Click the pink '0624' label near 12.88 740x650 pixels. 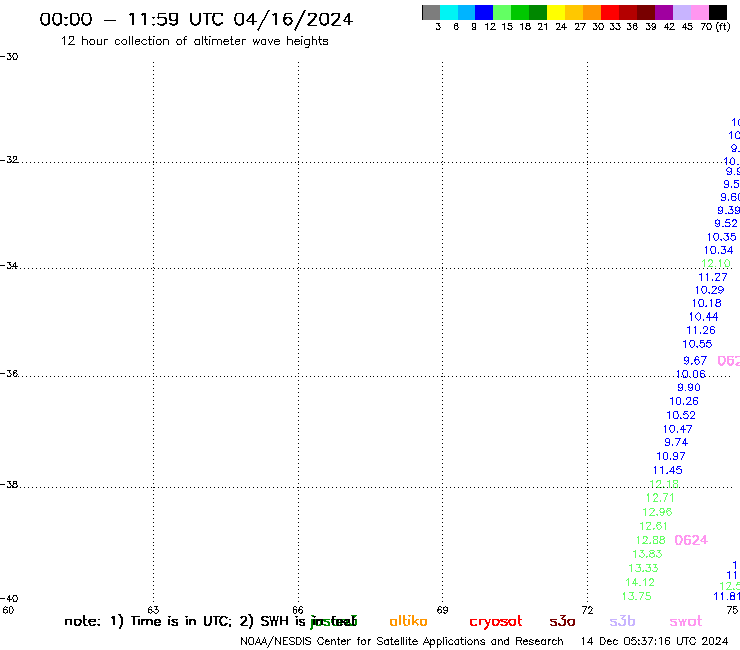click(691, 540)
